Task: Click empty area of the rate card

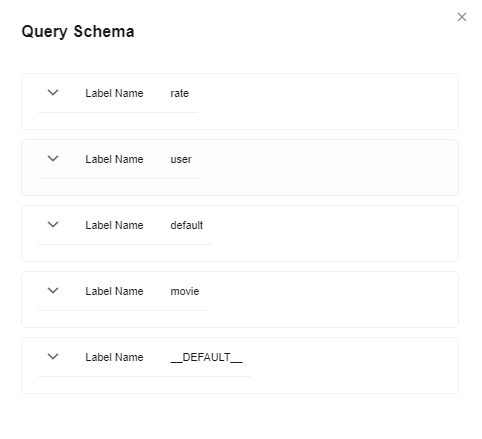Action: coord(327,101)
